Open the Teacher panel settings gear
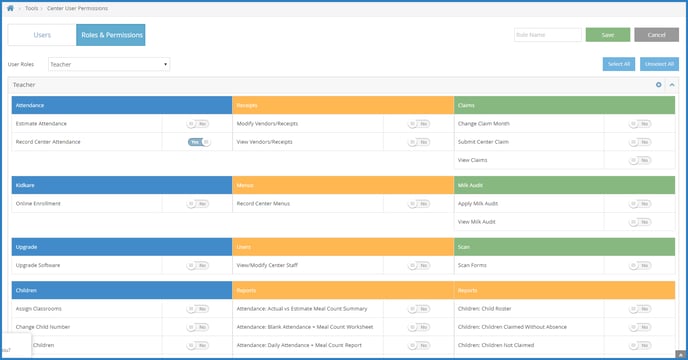688x360 pixels. click(x=659, y=85)
